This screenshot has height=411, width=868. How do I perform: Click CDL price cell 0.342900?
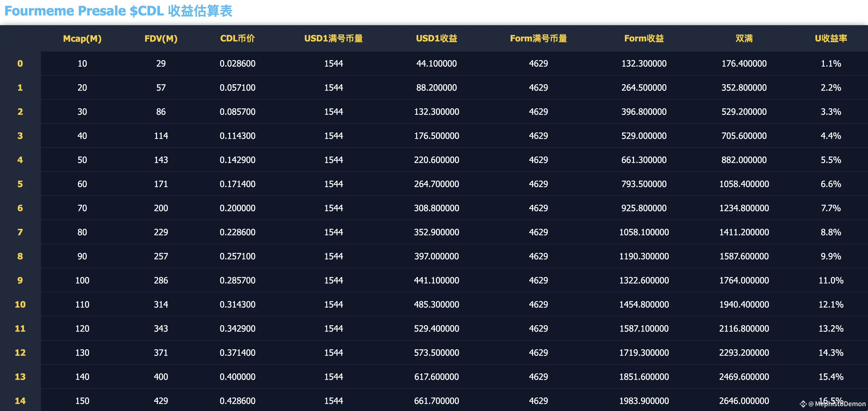[237, 328]
